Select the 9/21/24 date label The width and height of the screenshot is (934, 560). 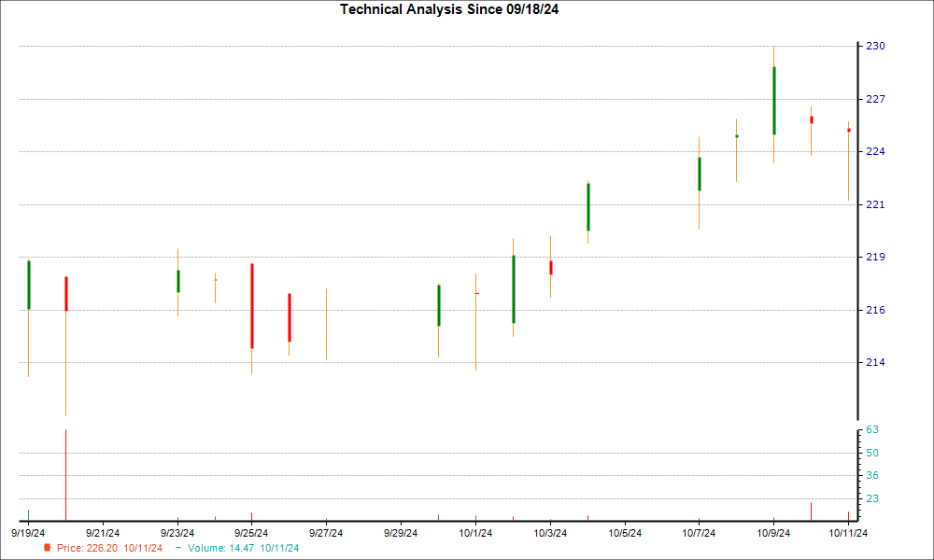[x=103, y=533]
